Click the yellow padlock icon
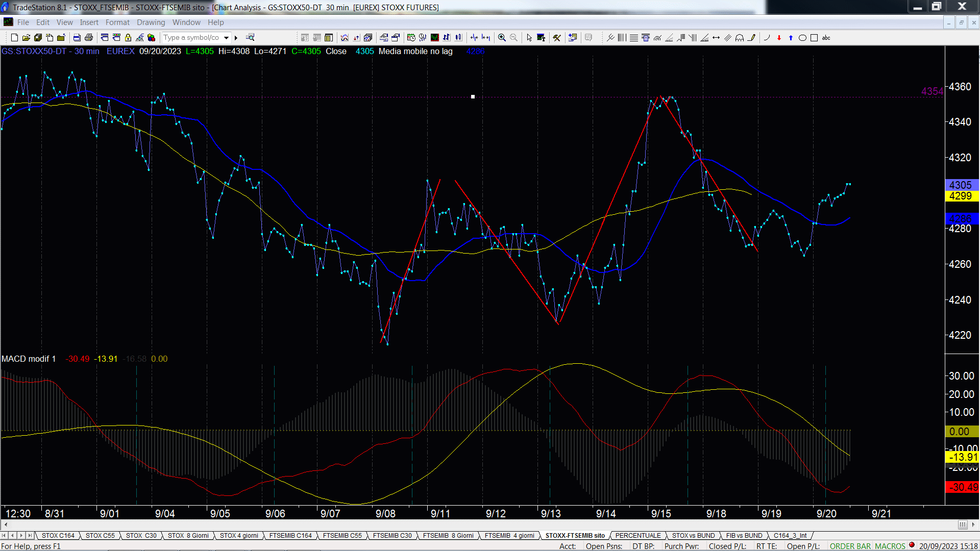The image size is (980, 551). pyautogui.click(x=128, y=38)
